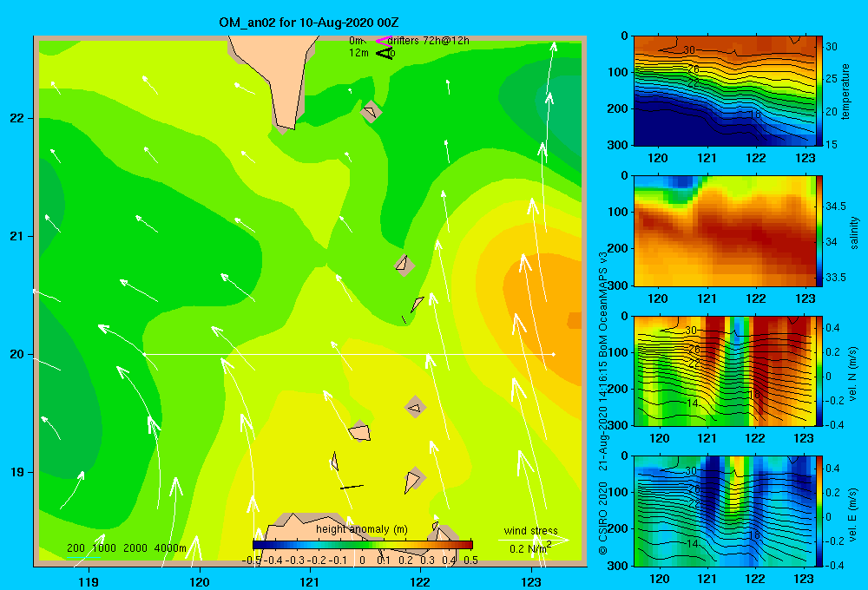Click the '14' contour label in vel. E panel

[692, 543]
